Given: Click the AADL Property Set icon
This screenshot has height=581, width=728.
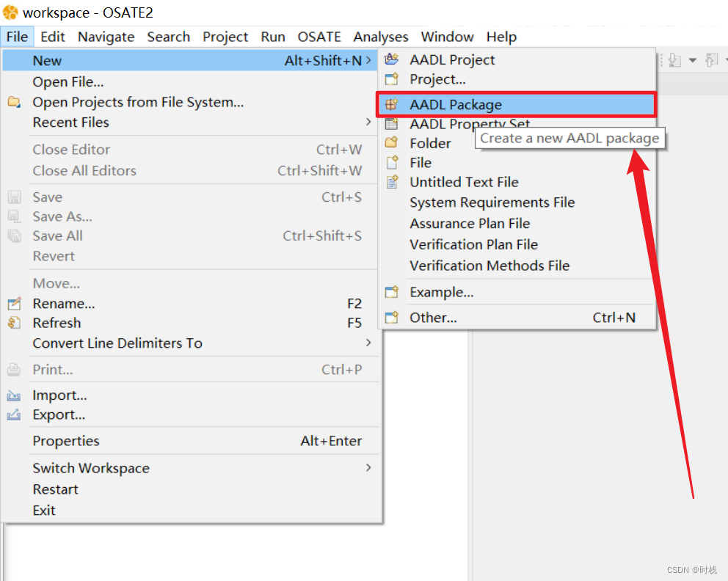Looking at the screenshot, I should click(392, 124).
